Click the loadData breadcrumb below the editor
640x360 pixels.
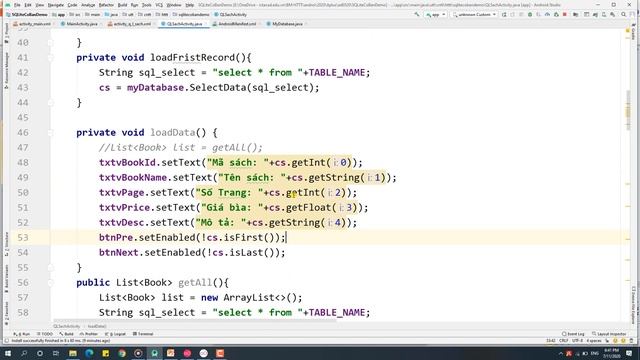(97, 327)
